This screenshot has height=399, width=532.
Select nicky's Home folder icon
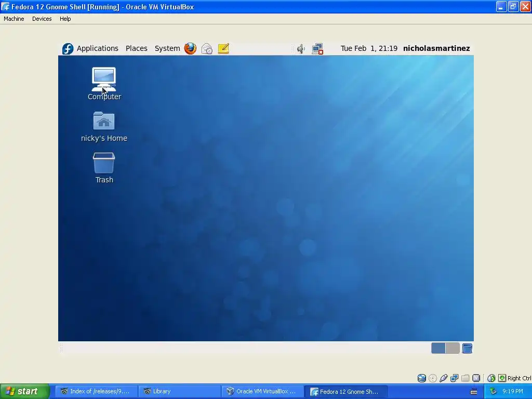(x=104, y=127)
